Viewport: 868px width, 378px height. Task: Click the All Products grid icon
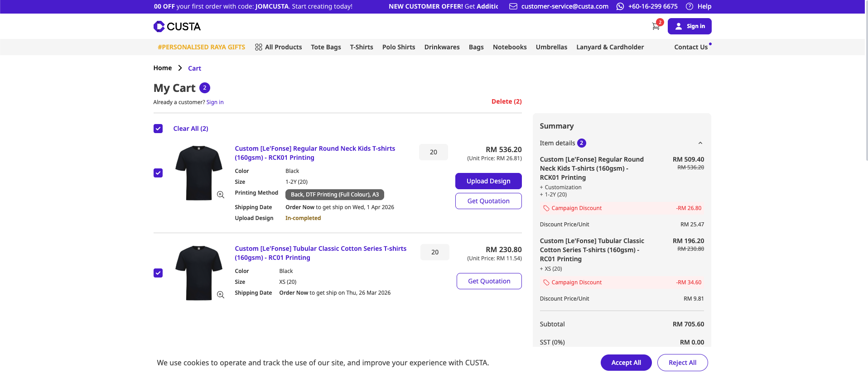[259, 47]
